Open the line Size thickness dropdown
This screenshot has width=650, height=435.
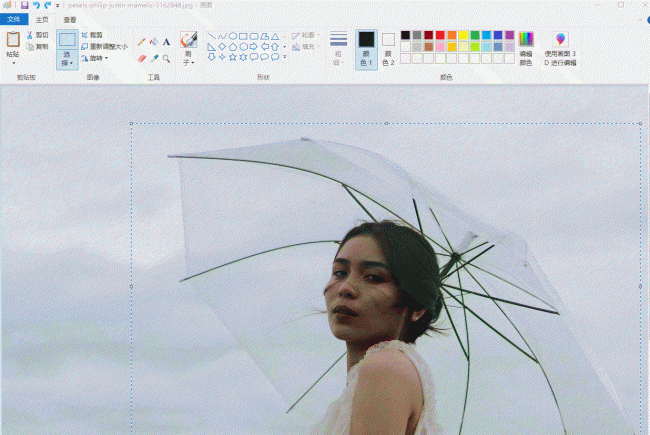(x=339, y=49)
